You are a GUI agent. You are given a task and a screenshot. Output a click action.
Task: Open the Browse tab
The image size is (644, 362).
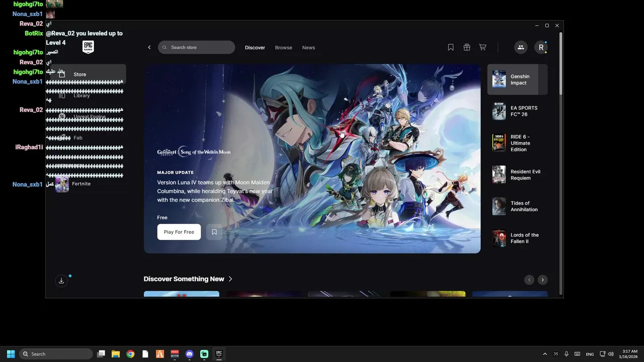pos(283,47)
